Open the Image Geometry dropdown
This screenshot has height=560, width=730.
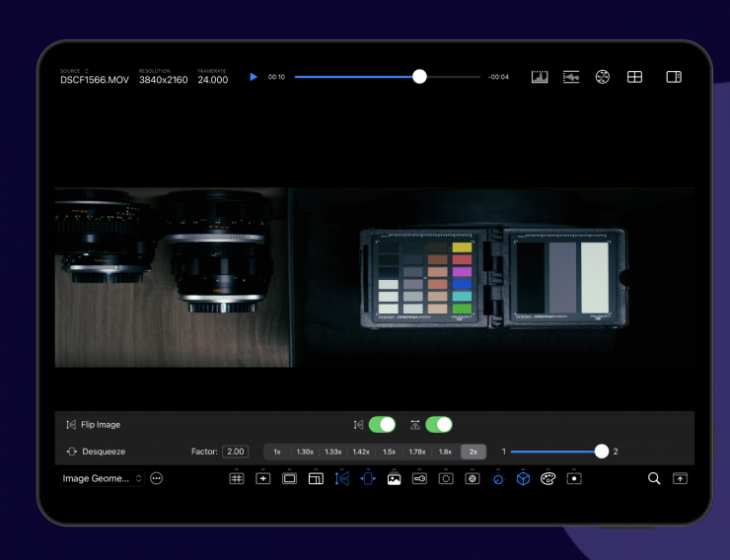coord(103,478)
